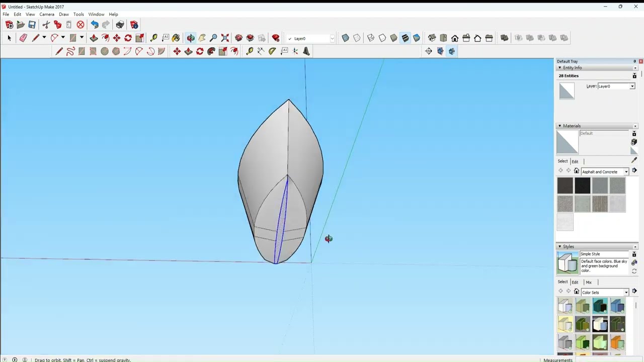Open Model Info icon
Viewport: 644px width, 362px height.
(134, 25)
